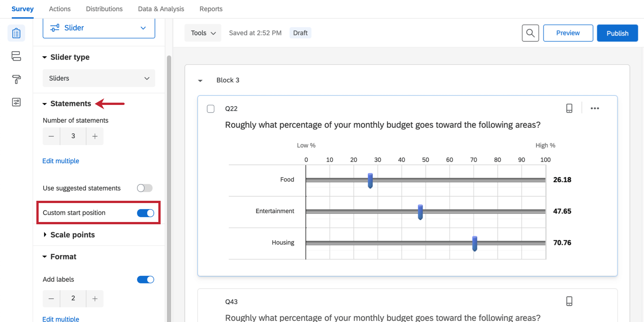The width and height of the screenshot is (644, 322).
Task: Open the Sliders slider type dropdown
Action: (x=99, y=78)
